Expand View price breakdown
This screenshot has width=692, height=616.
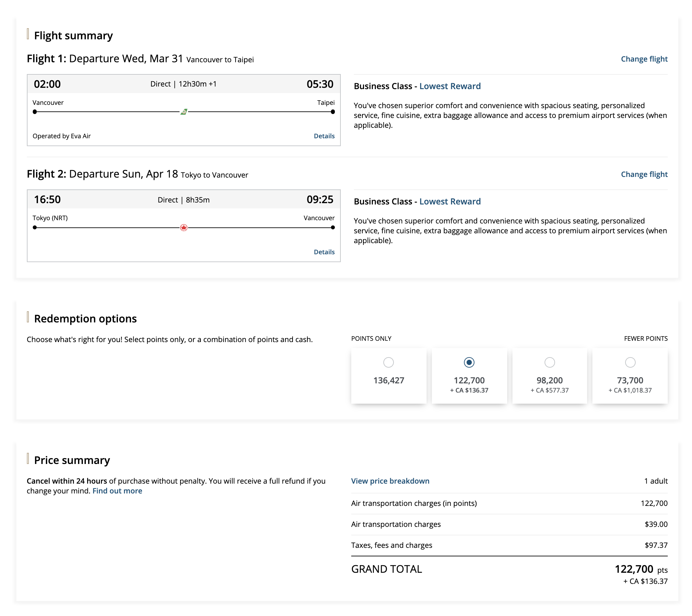click(390, 481)
